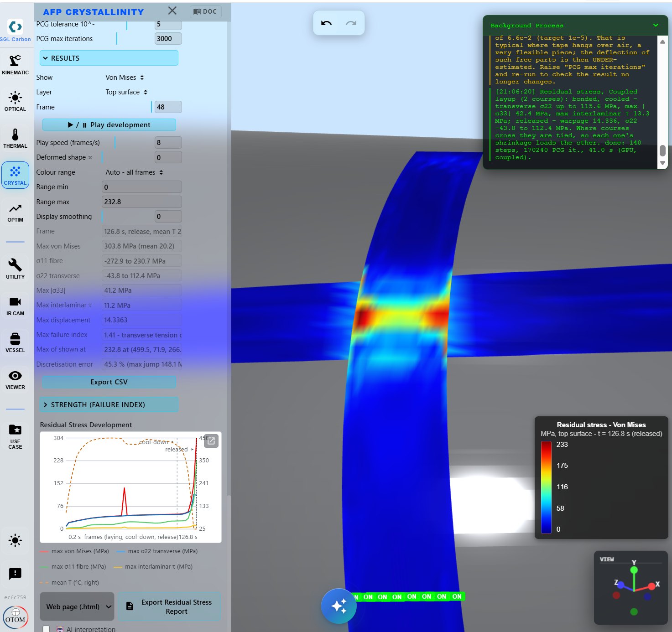Open the Kinematic robot module
Viewport: 672px width, 632px height.
coord(15,65)
